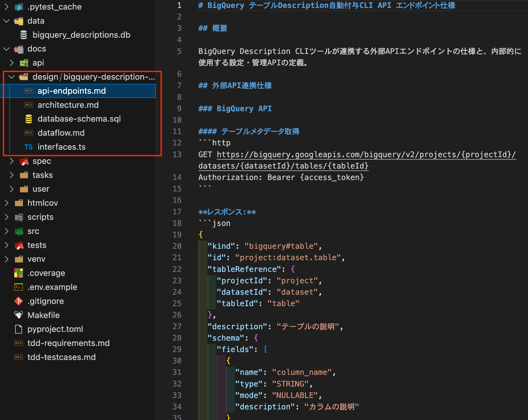Click the api folder icon
Image resolution: width=528 pixels, height=420 pixels.
(24, 63)
